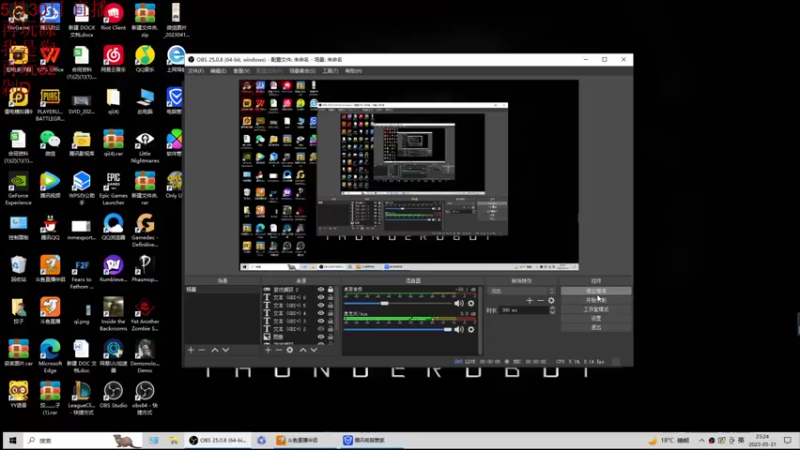Open the scene transition type dropdown
The width and height of the screenshot is (800, 450).
point(521,291)
